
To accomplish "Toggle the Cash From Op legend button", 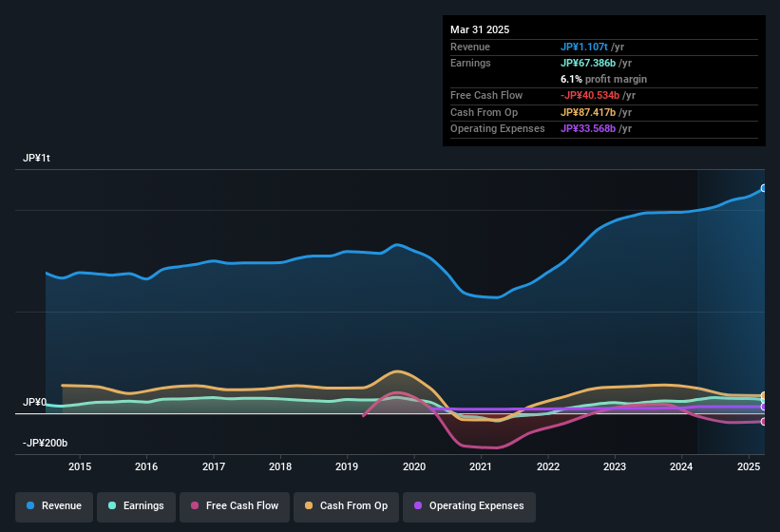I will 346,506.
